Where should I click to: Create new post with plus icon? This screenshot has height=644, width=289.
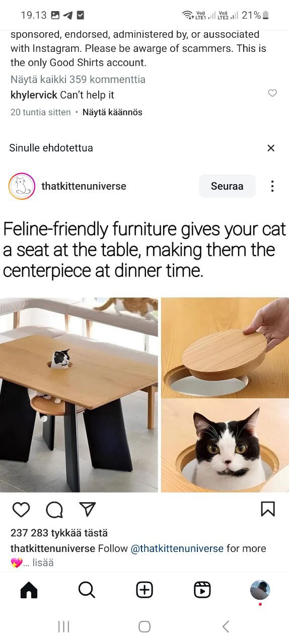click(x=144, y=590)
